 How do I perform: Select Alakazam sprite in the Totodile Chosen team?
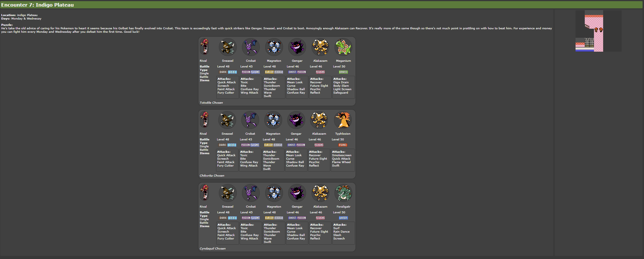point(320,47)
